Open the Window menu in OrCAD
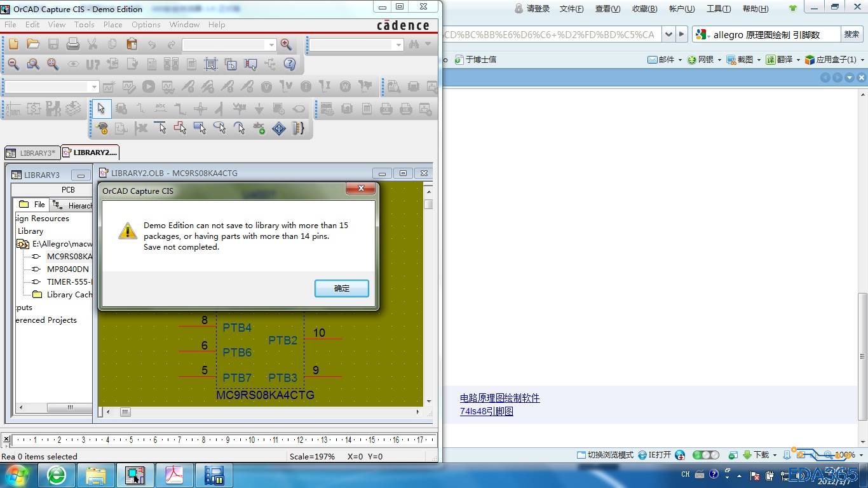The image size is (868, 488). tap(184, 25)
